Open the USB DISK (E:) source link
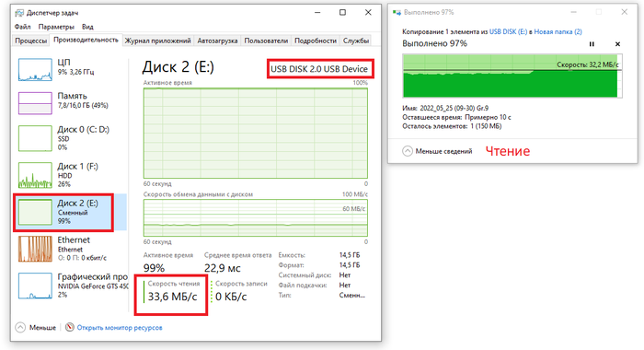The width and height of the screenshot is (644, 350). click(508, 31)
